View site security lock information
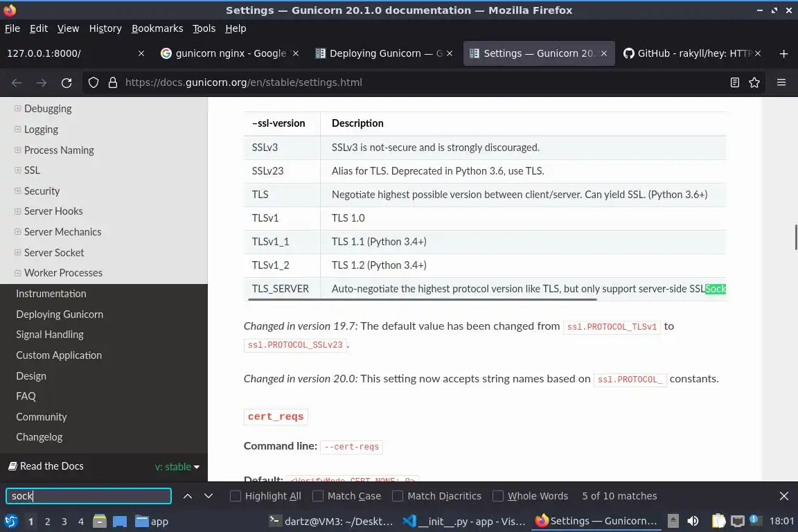Image resolution: width=798 pixels, height=532 pixels. tap(112, 82)
